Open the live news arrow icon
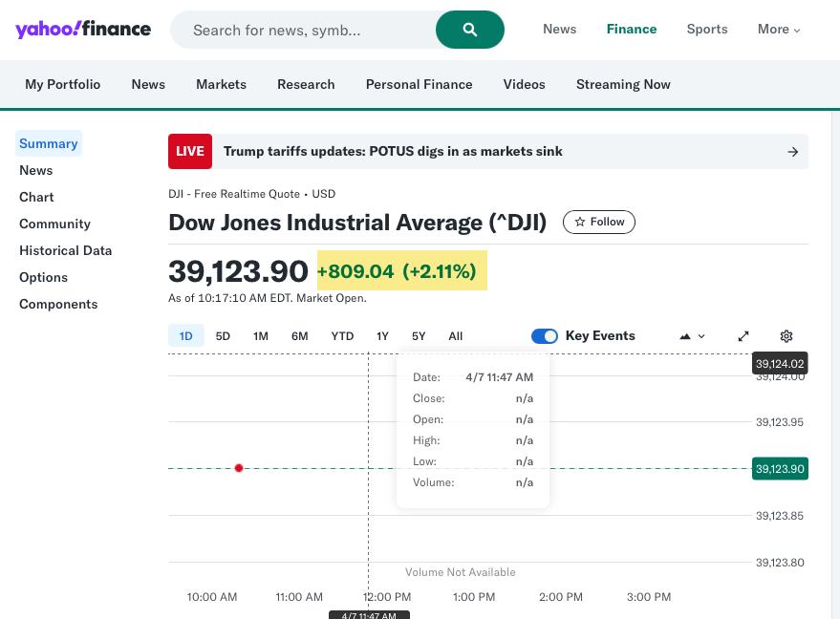Image resolution: width=840 pixels, height=619 pixels. click(x=793, y=152)
